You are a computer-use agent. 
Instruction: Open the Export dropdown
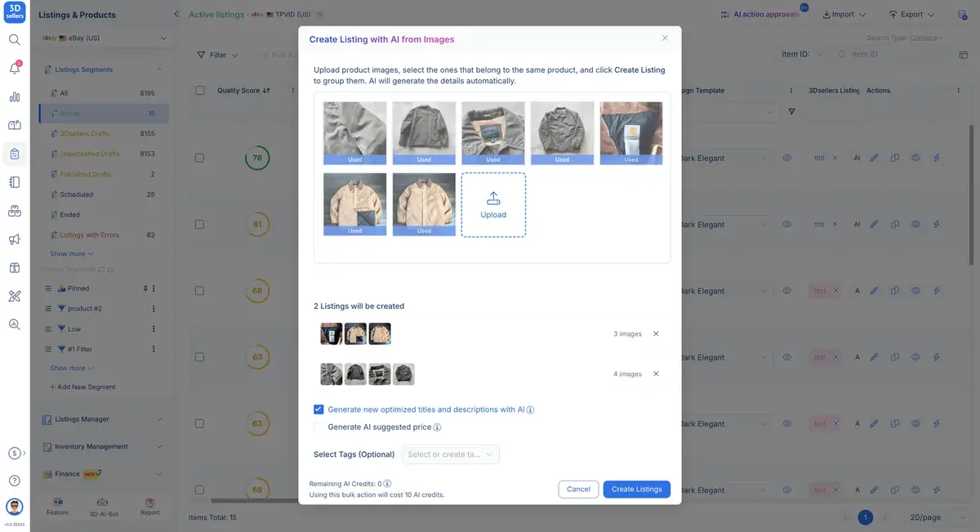tap(911, 15)
